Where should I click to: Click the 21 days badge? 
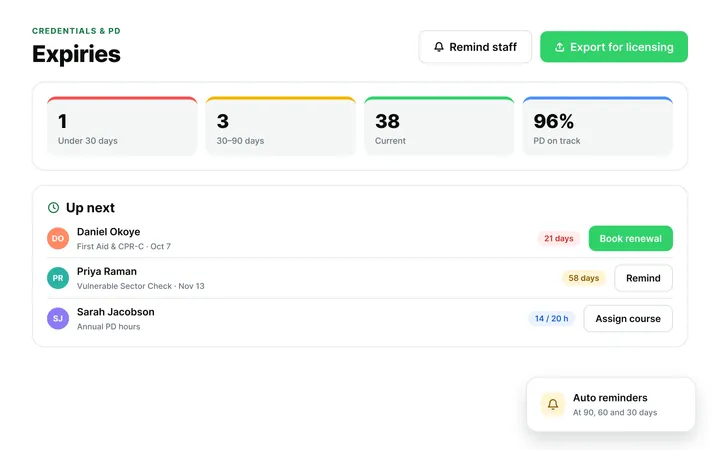coord(558,238)
